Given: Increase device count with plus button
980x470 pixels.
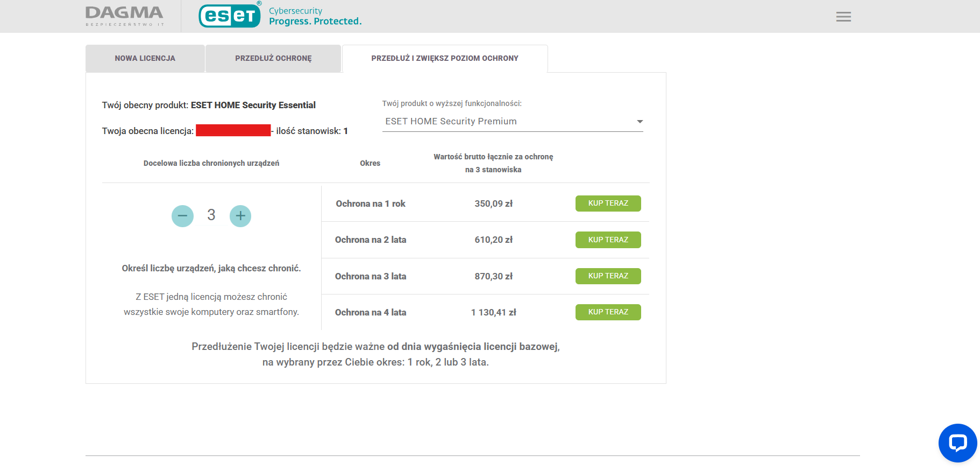Looking at the screenshot, I should (240, 216).
